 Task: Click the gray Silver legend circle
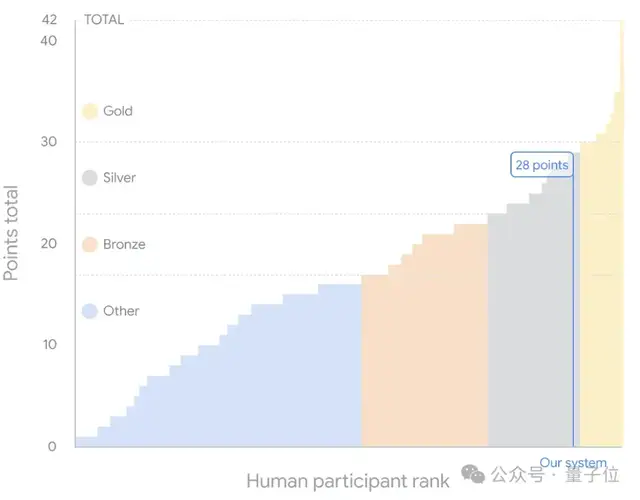point(90,178)
